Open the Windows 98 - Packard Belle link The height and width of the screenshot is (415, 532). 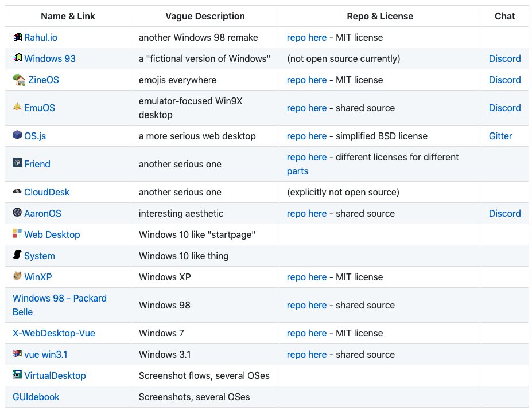coord(59,306)
